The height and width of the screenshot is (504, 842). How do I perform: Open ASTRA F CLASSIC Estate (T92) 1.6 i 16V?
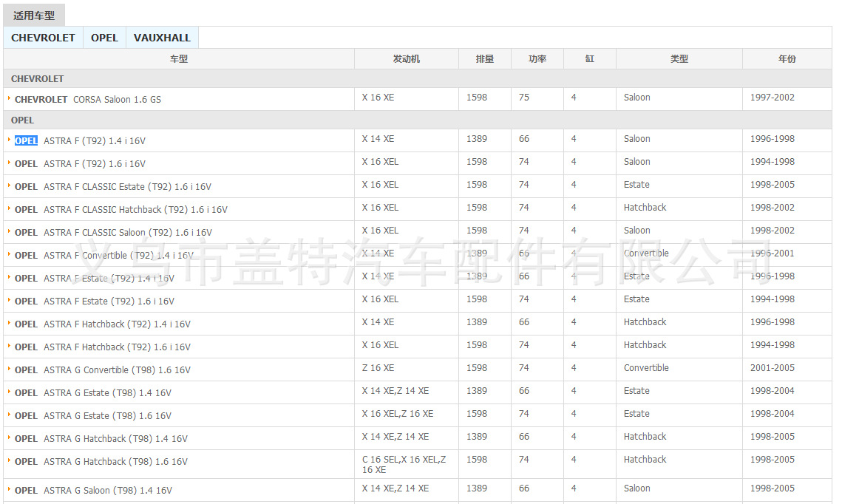click(127, 187)
